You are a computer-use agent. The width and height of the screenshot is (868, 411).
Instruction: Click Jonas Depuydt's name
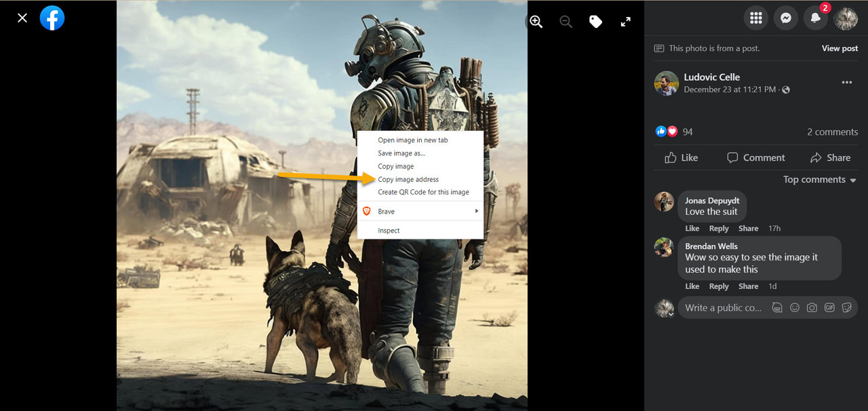tap(711, 201)
